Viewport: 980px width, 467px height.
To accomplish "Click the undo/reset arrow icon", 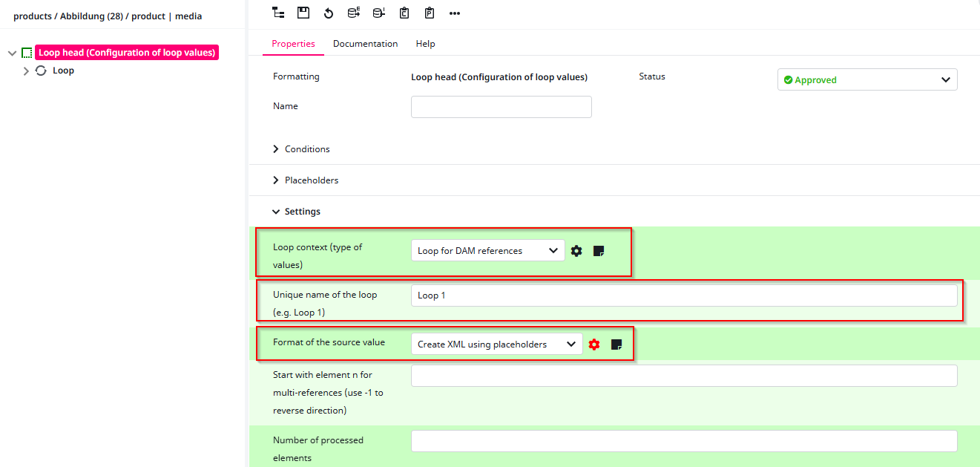I will (x=329, y=13).
